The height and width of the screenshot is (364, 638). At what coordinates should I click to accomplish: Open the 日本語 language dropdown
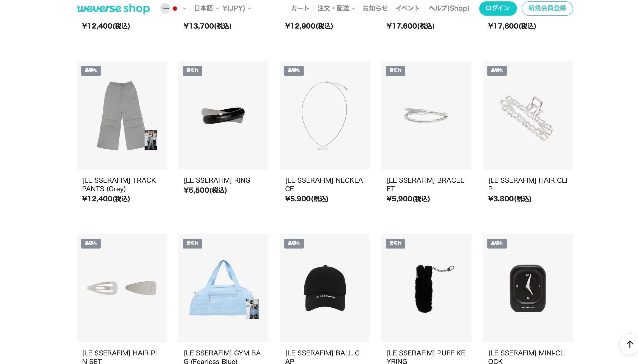206,9
